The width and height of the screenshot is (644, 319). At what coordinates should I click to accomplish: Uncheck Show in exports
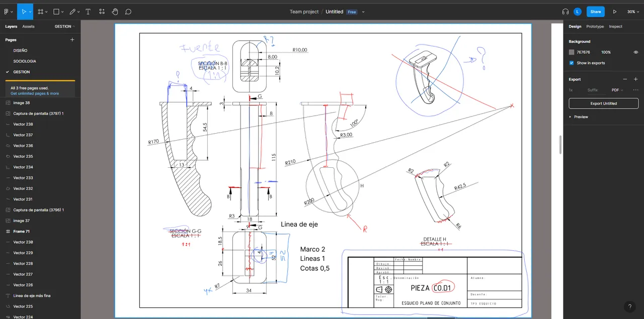click(571, 63)
